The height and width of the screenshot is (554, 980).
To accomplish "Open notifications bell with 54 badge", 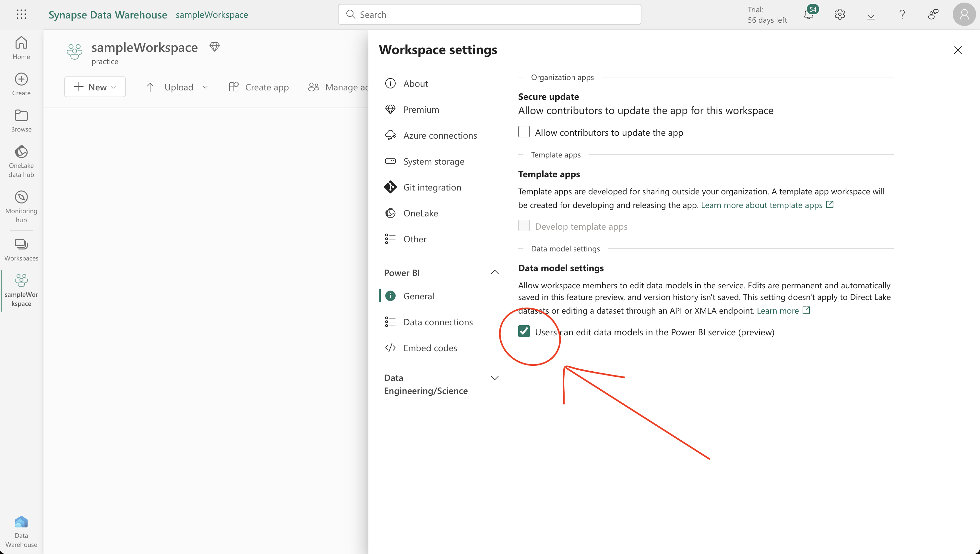I will (808, 15).
